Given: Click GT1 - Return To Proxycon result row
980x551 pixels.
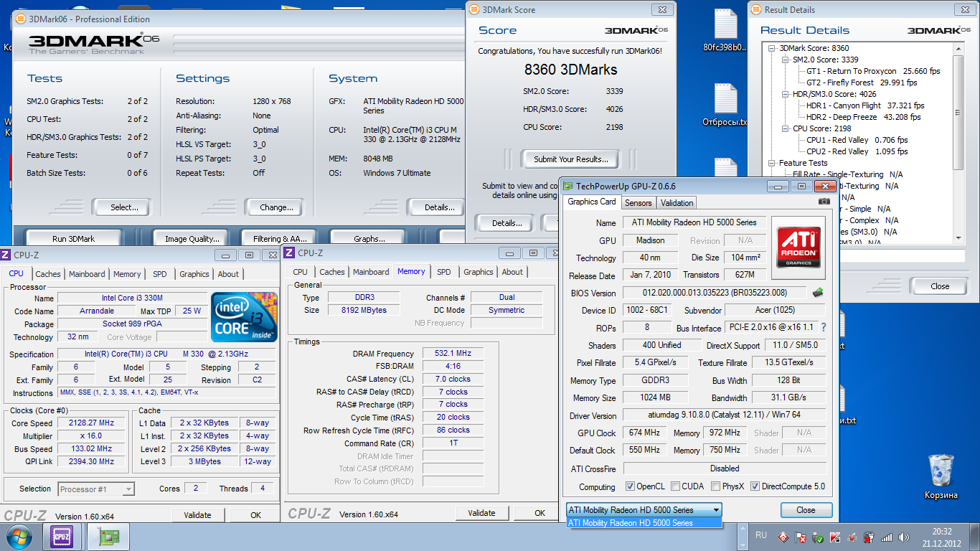Looking at the screenshot, I should 873,71.
